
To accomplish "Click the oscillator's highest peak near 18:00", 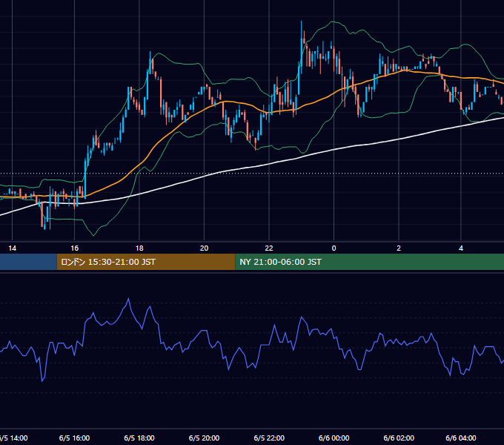I will 128,299.
